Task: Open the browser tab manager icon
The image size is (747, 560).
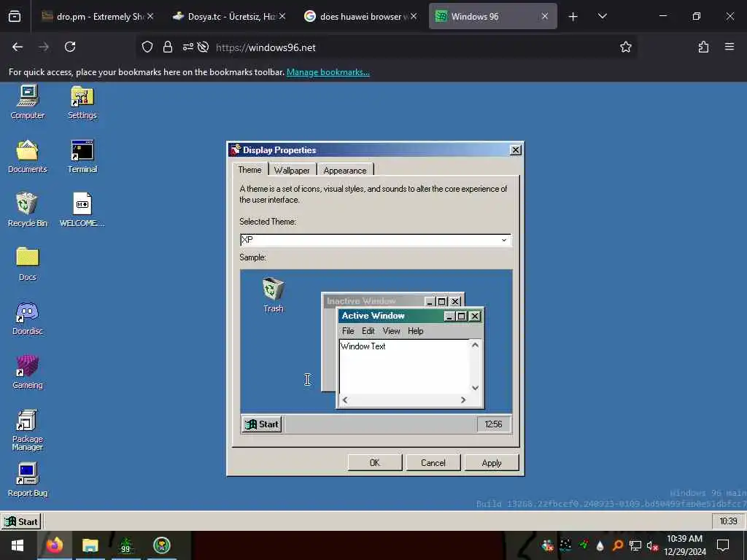Action: tap(15, 17)
